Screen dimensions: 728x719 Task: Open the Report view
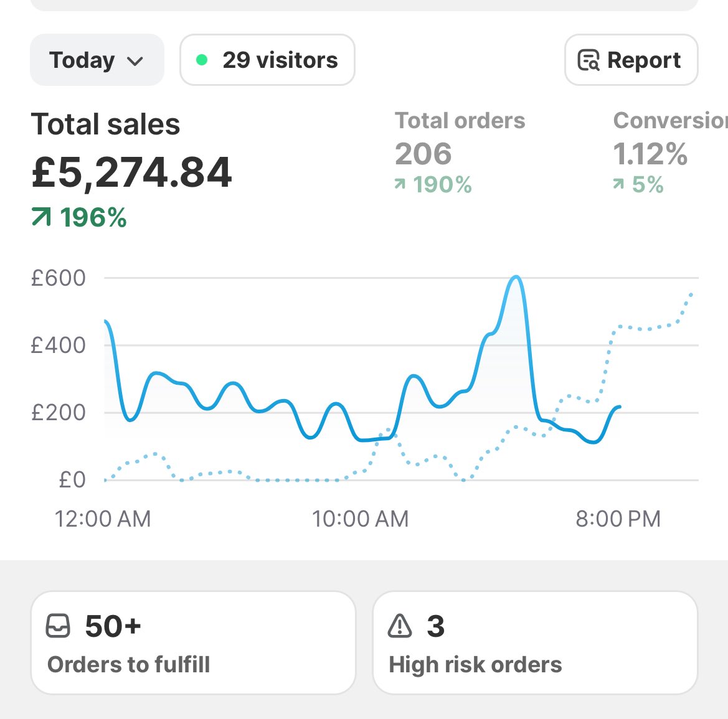coord(631,60)
